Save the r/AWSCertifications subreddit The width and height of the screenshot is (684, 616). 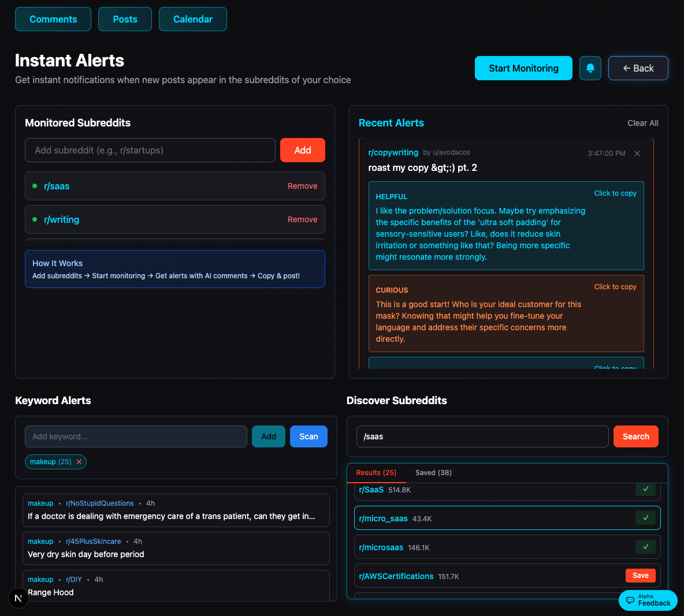(x=640, y=576)
